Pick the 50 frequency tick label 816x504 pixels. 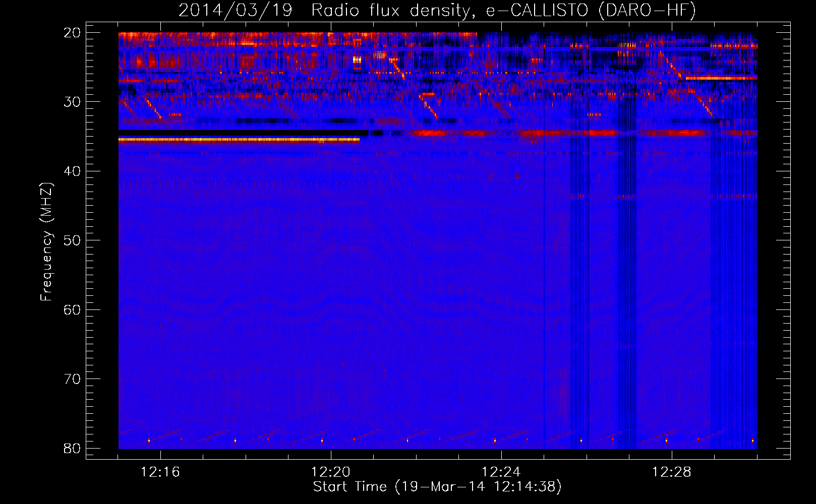(x=73, y=240)
